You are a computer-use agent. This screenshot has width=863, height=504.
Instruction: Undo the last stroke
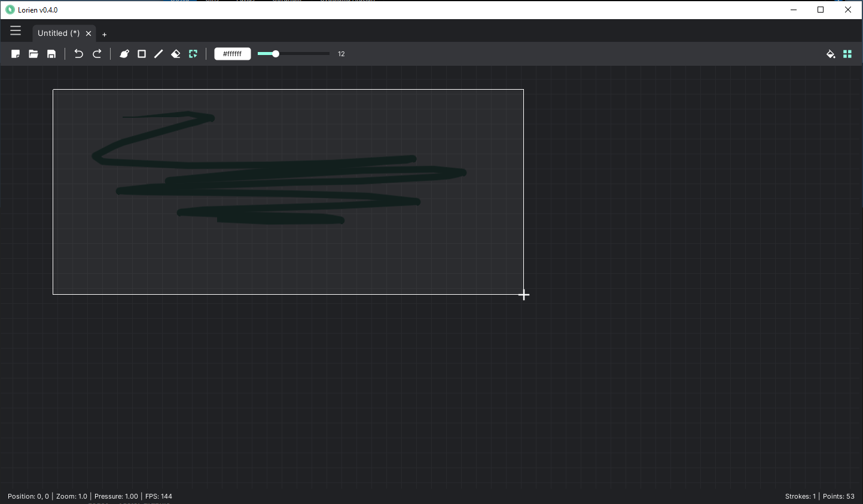[78, 53]
